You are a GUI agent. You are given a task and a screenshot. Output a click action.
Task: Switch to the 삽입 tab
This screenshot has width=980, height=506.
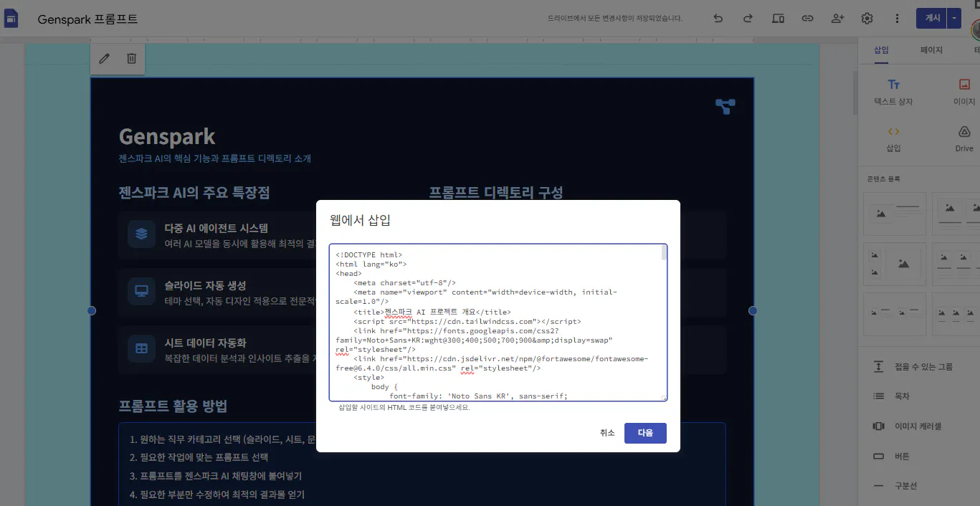pyautogui.click(x=881, y=50)
